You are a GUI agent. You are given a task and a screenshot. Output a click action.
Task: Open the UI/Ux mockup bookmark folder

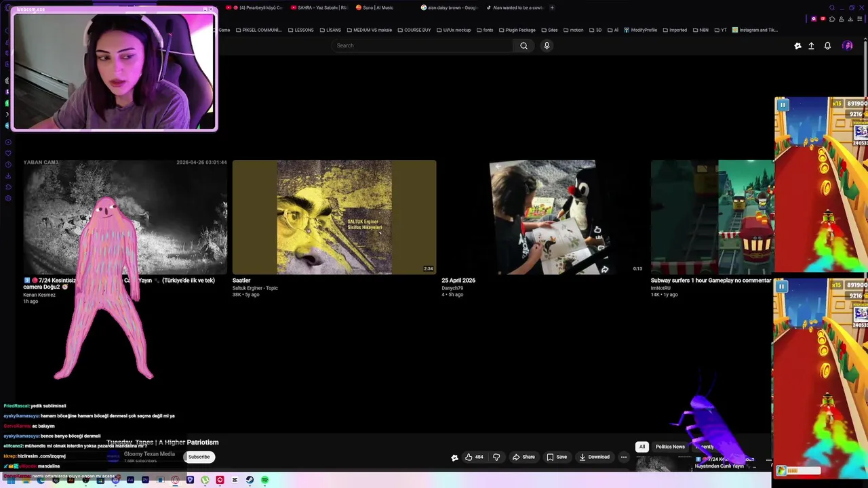[x=454, y=30]
